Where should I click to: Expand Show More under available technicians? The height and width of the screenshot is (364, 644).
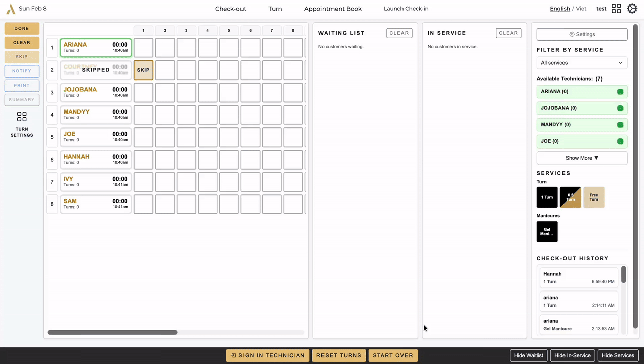click(582, 158)
